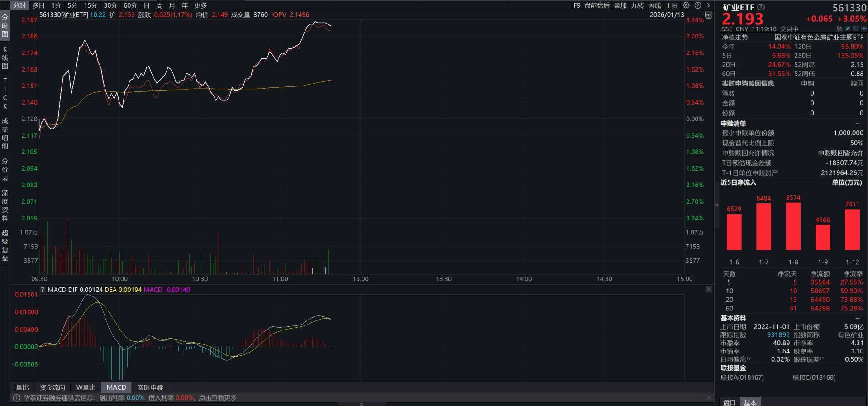
Task: Switch to 周 weekly K-line
Action: (159, 5)
